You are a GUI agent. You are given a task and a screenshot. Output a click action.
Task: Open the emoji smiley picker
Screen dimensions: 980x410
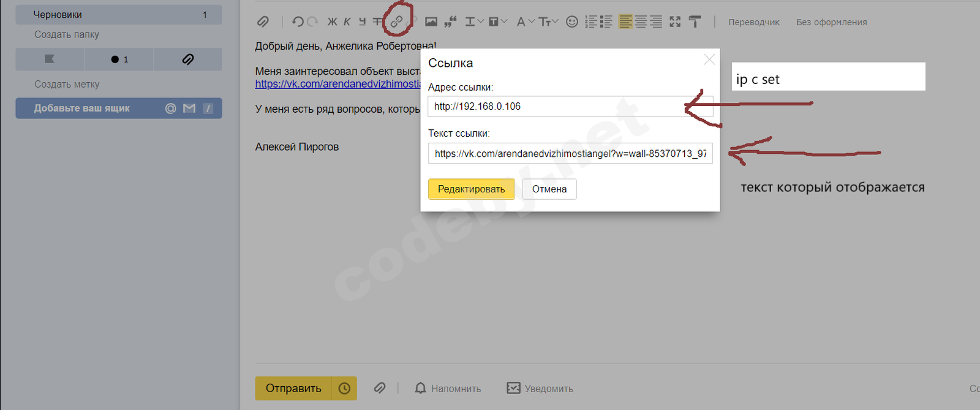pos(571,22)
